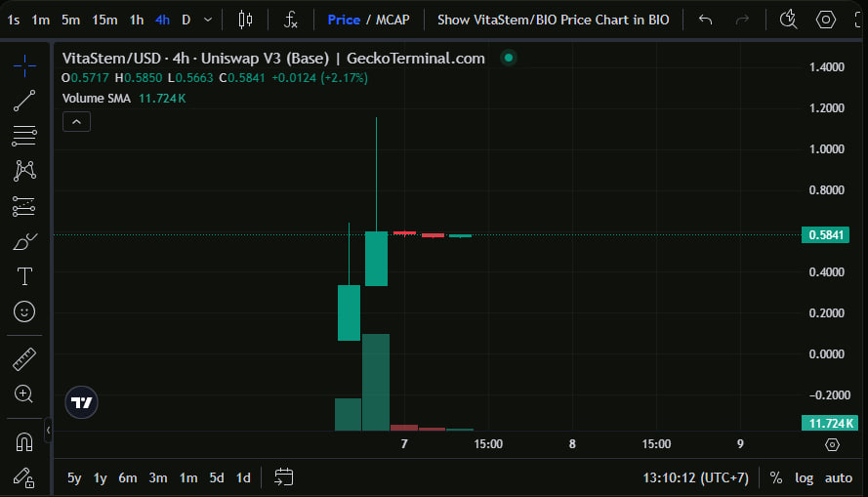Activate the zoom in tool
Screen dimensions: 868x497
coord(24,394)
